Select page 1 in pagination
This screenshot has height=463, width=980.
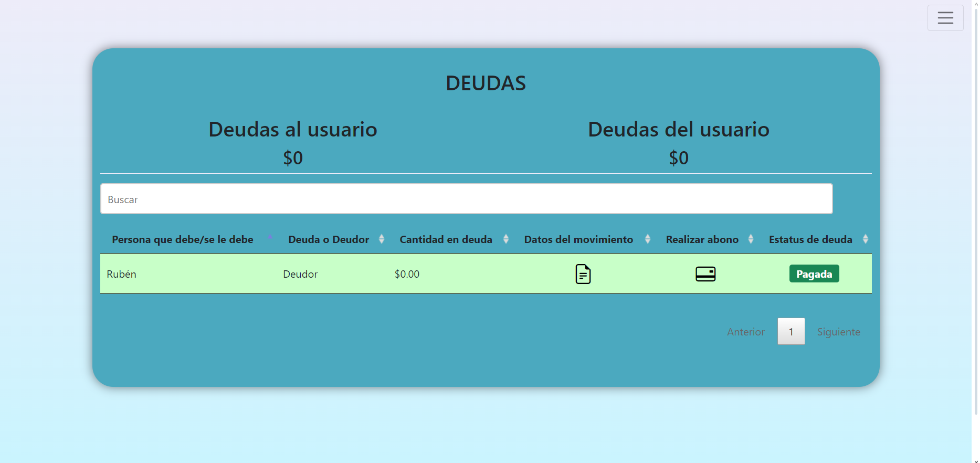click(791, 332)
